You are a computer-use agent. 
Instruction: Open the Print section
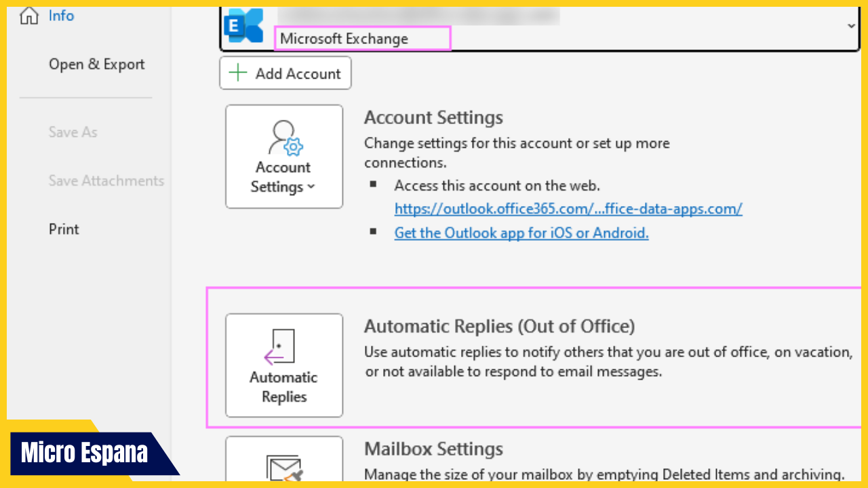tap(63, 229)
